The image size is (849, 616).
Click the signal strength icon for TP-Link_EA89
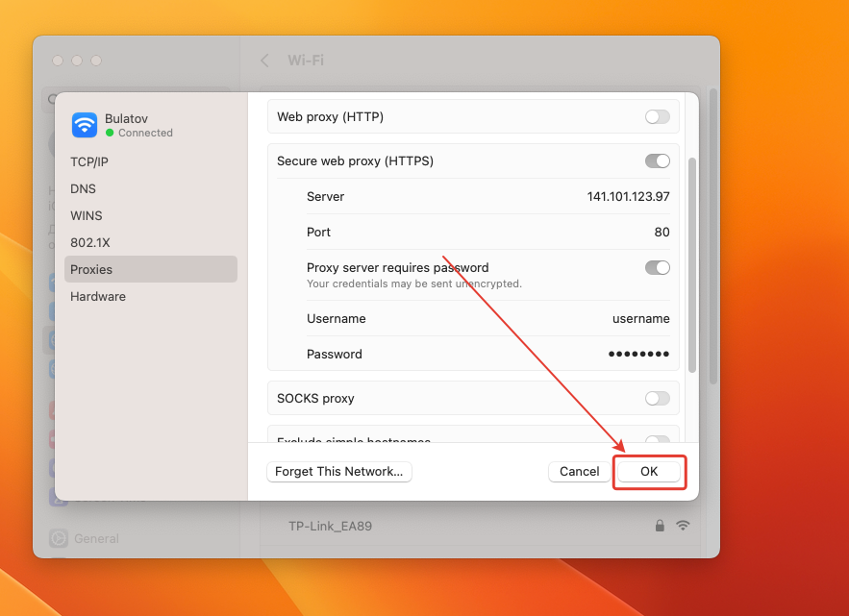coord(683,526)
